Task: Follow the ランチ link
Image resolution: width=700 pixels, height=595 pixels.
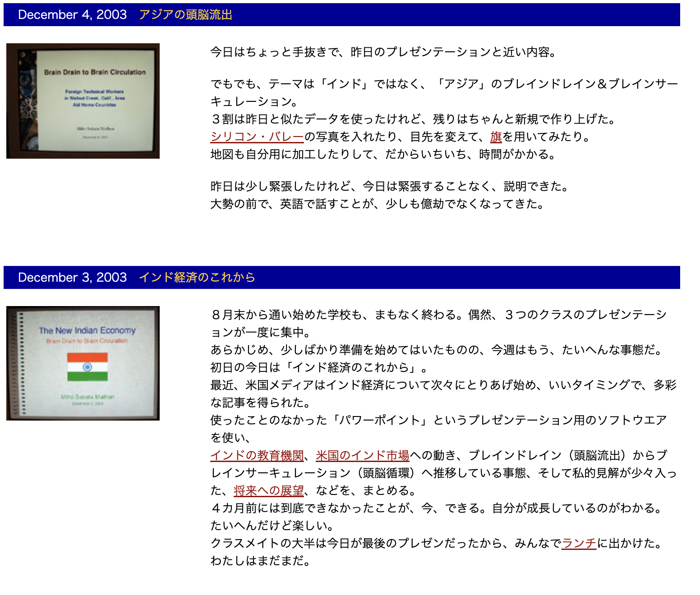Action: pos(579,543)
